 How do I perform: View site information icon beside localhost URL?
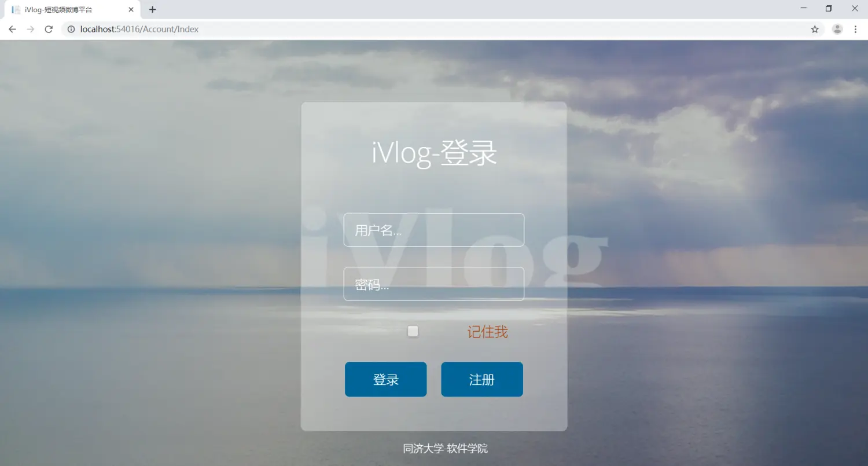(x=71, y=30)
